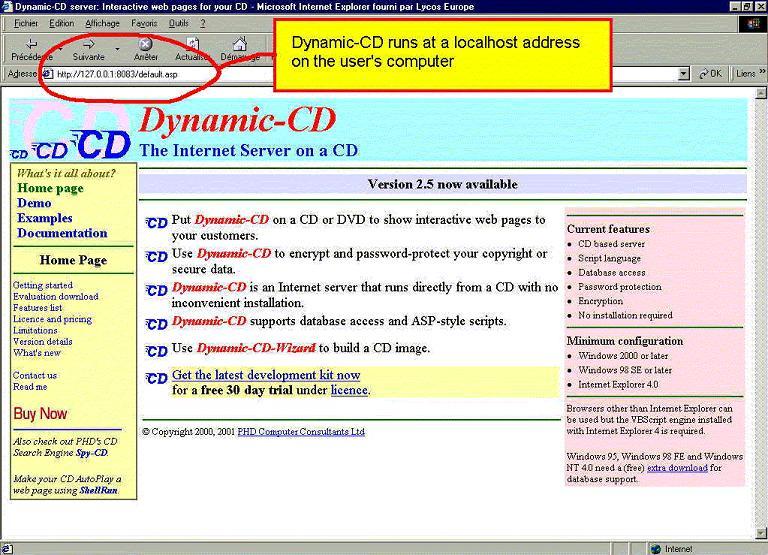768x555 pixels.
Task: Open the Favoris menu
Action: pos(144,23)
